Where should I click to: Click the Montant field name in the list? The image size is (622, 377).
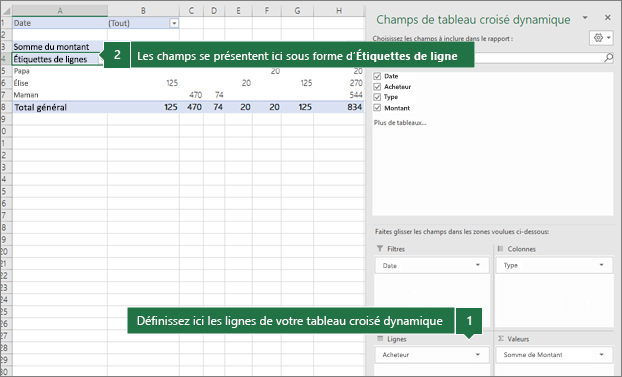pos(397,108)
